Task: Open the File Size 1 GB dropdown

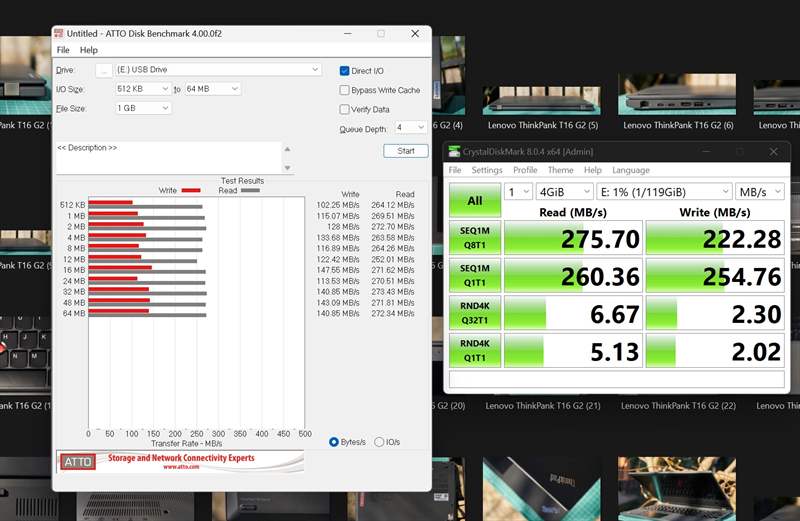Action: (143, 108)
